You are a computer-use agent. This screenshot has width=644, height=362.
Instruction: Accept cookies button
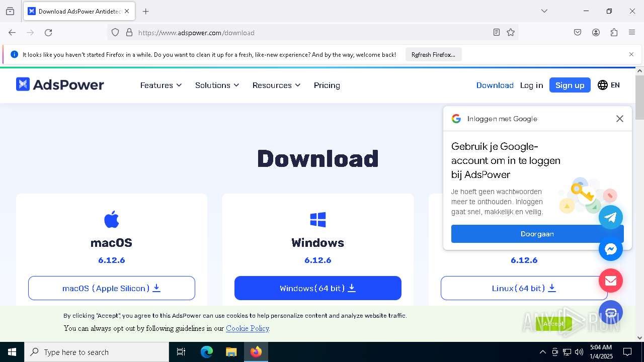point(553,324)
